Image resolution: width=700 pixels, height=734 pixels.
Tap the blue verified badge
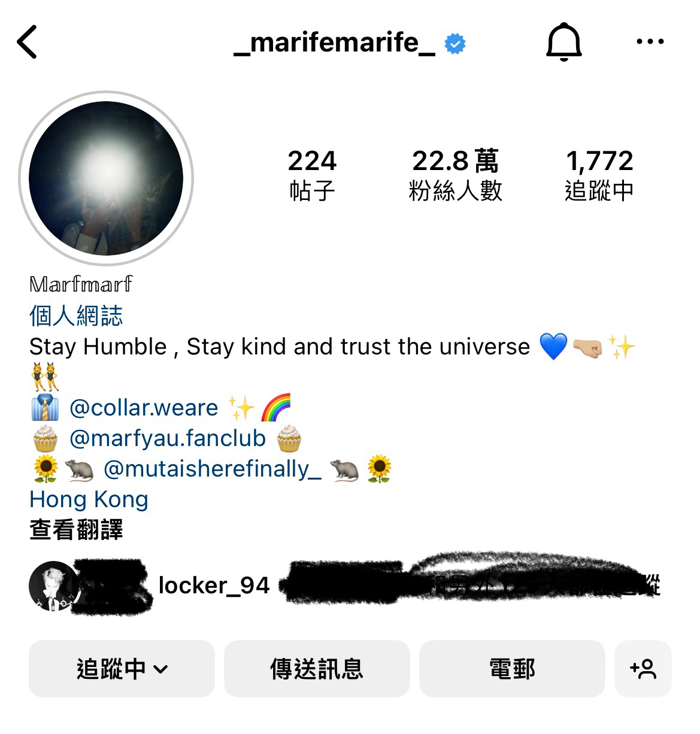(455, 44)
